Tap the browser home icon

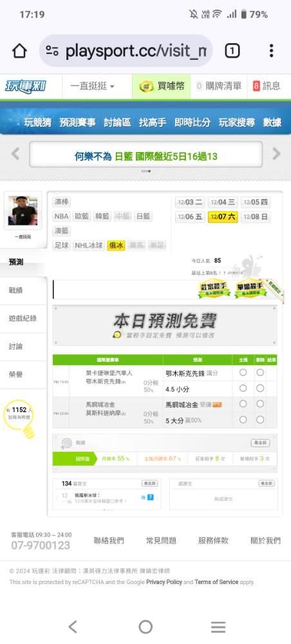[x=19, y=51]
